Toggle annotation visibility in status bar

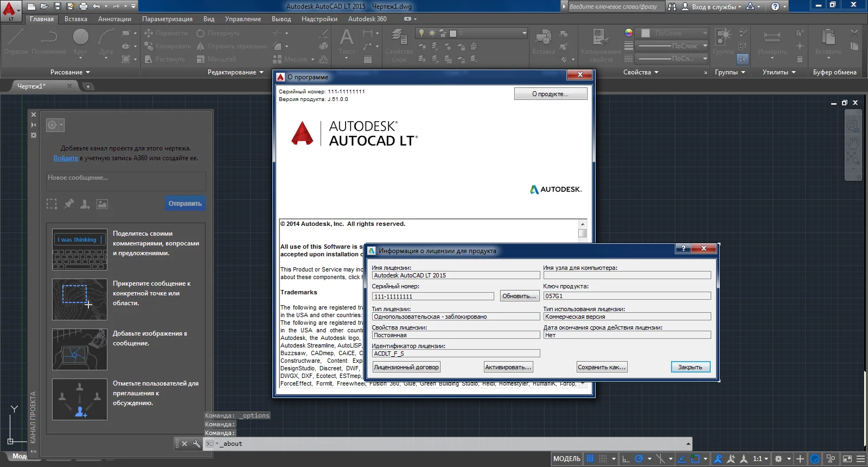pyautogui.click(x=718, y=459)
